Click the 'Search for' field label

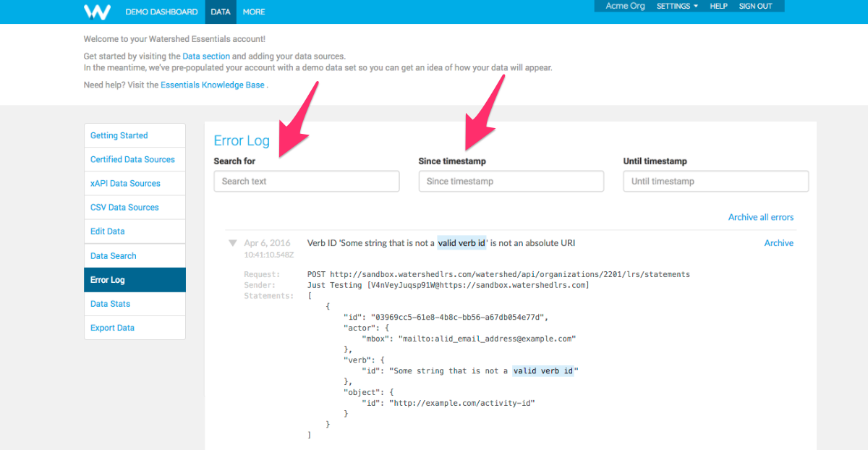[x=234, y=161]
